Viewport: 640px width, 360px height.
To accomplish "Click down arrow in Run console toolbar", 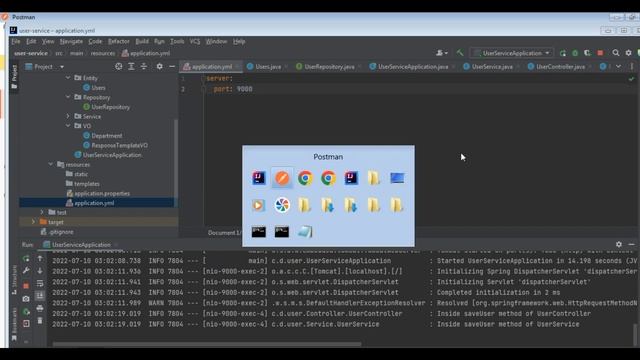I will click(x=40, y=270).
